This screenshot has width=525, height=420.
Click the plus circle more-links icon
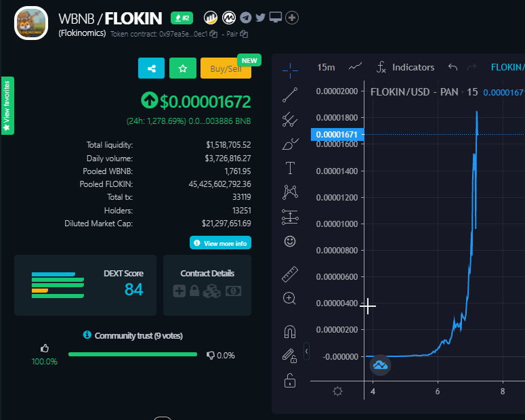coord(292,18)
